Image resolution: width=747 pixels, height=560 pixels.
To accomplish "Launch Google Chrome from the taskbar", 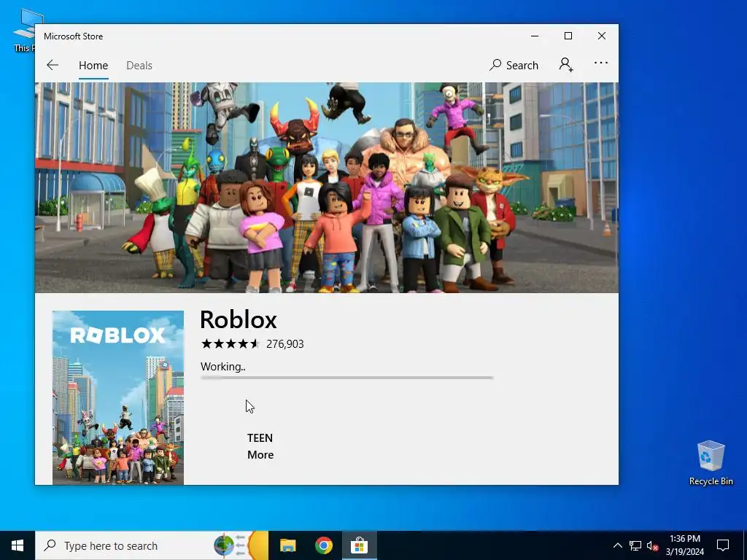I will pos(323,545).
